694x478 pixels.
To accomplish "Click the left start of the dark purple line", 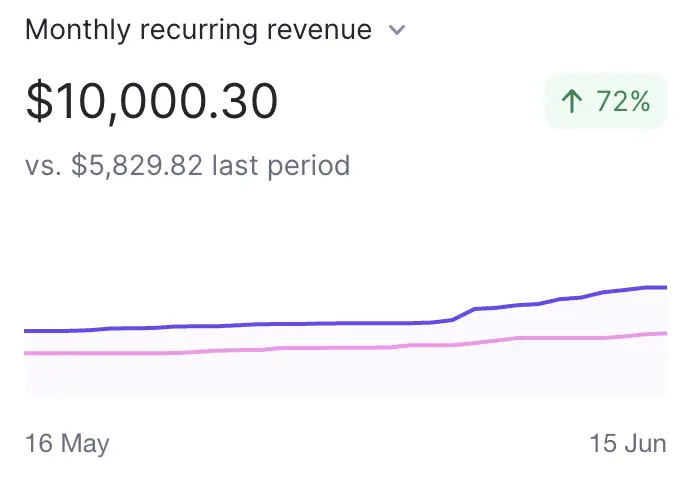I will [x=28, y=330].
